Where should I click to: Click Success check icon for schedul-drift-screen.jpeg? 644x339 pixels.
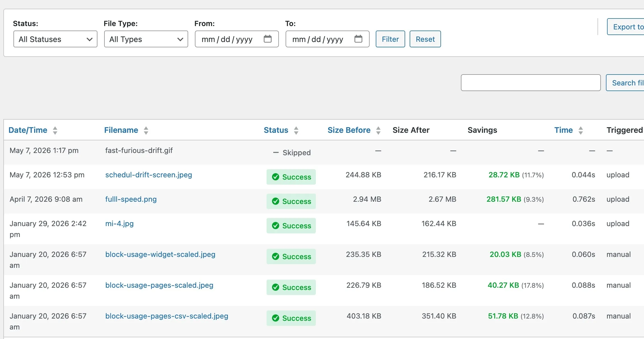pyautogui.click(x=276, y=177)
